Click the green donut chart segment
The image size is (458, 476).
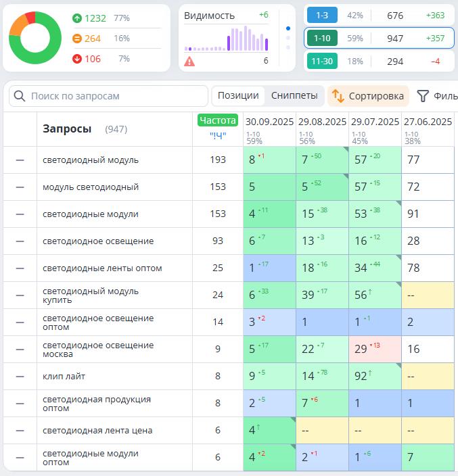point(27,55)
